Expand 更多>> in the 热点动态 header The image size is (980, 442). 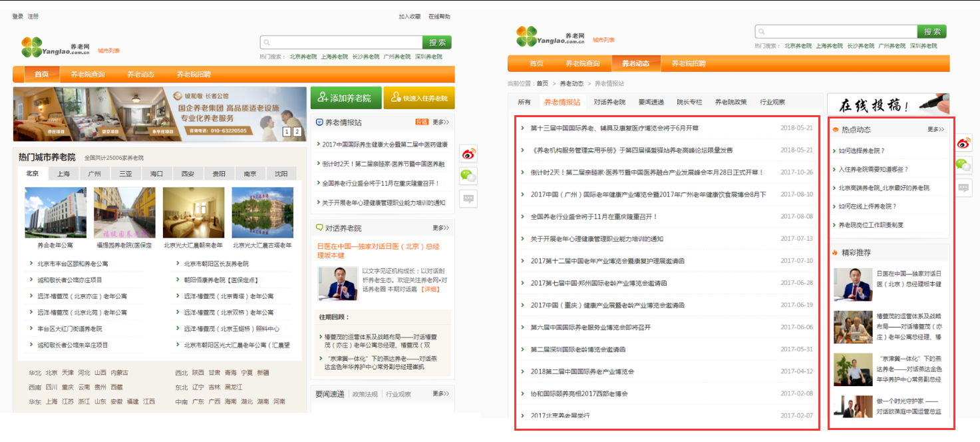click(935, 130)
